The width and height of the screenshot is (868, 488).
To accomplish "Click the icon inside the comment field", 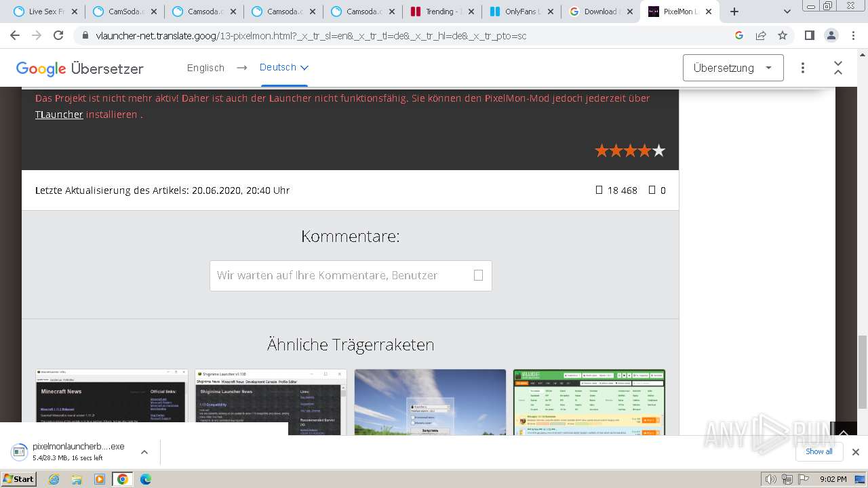I will 478,275.
